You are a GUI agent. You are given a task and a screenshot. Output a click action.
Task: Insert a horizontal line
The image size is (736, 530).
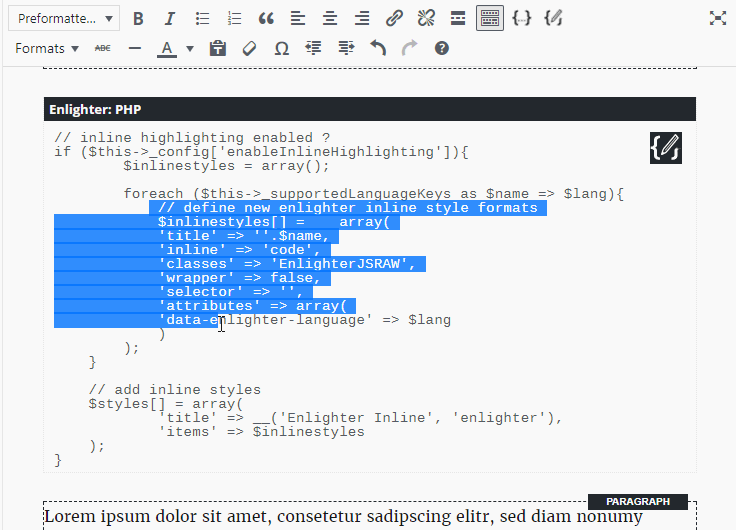pyautogui.click(x=135, y=48)
